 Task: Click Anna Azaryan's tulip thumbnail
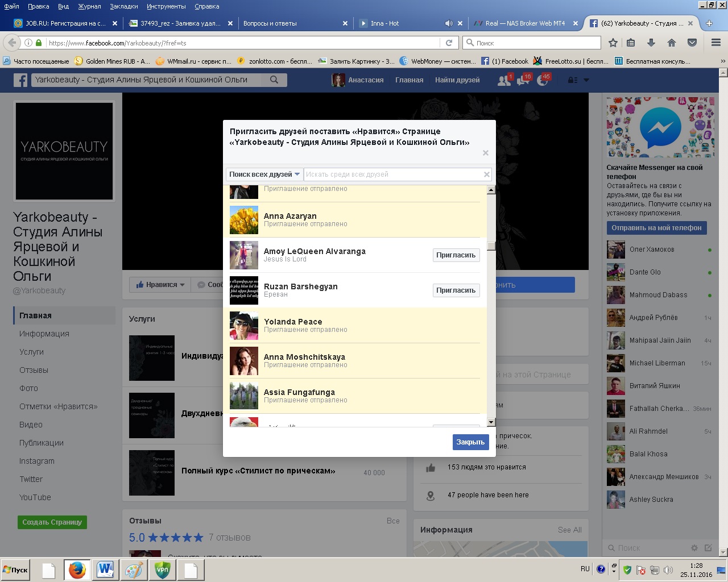click(244, 220)
